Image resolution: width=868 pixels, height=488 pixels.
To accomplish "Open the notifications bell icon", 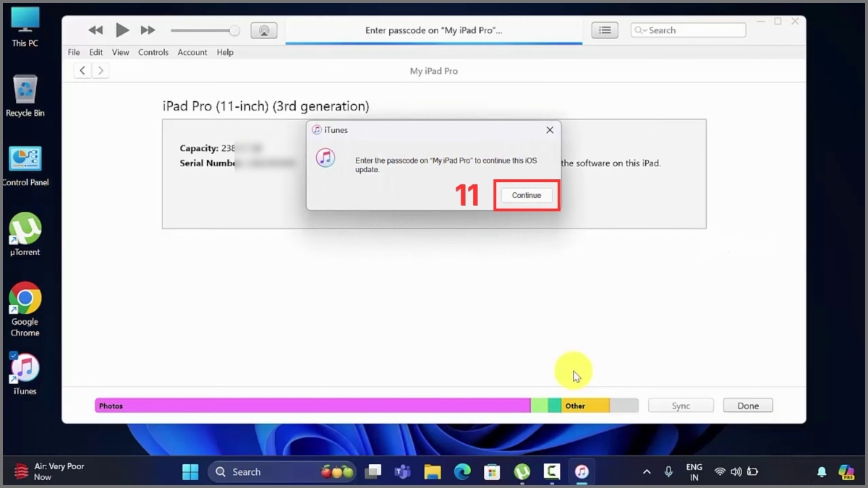I will (822, 472).
